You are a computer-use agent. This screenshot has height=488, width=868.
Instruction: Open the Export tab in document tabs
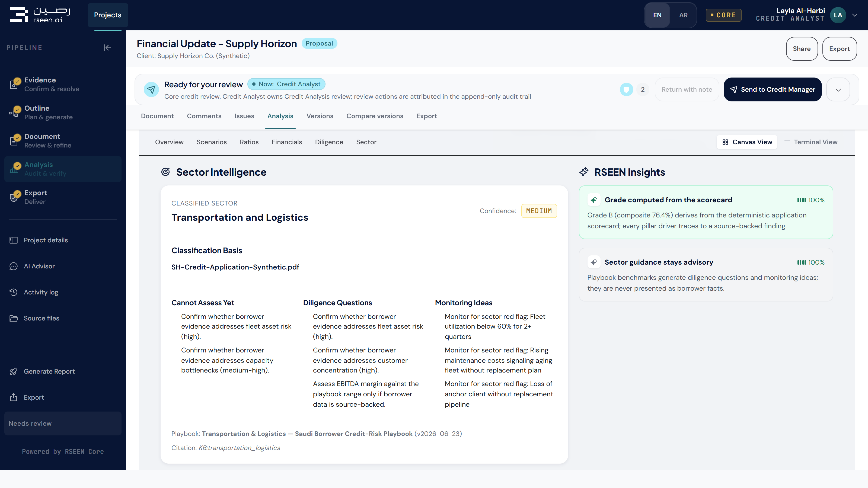pos(427,116)
